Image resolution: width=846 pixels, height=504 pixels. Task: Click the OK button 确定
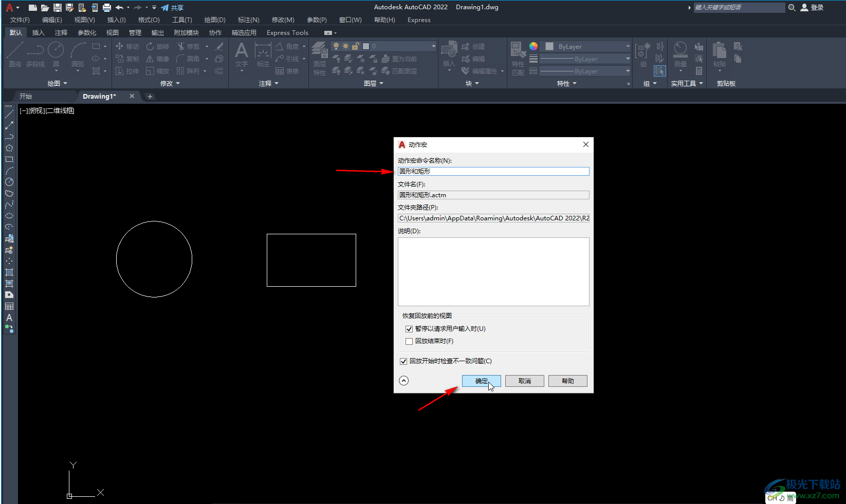(482, 381)
